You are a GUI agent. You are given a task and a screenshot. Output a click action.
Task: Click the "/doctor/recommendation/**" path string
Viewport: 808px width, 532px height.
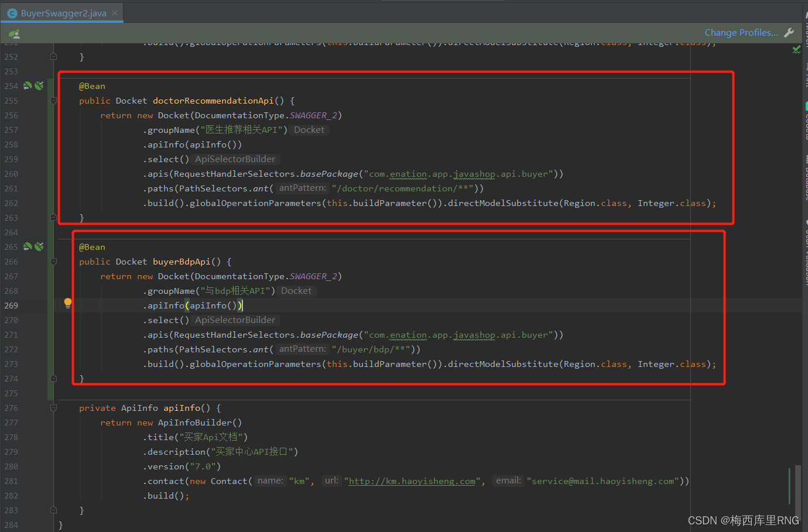[403, 188]
